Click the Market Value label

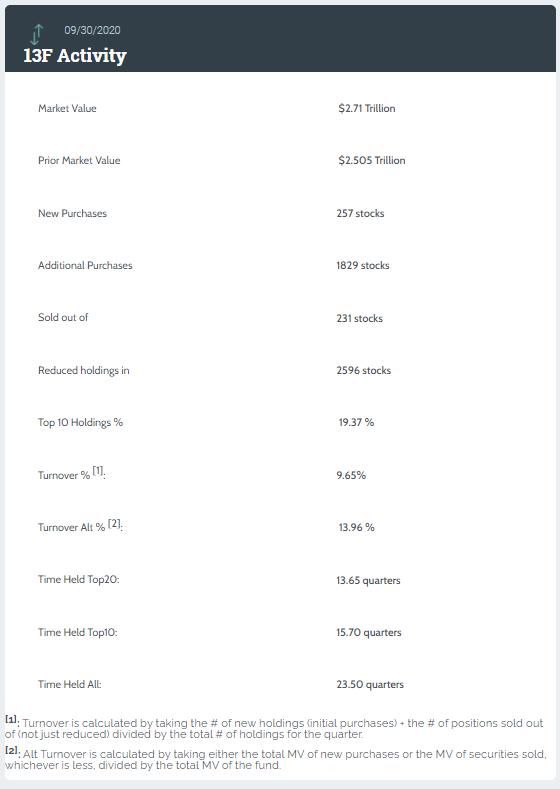tap(67, 108)
